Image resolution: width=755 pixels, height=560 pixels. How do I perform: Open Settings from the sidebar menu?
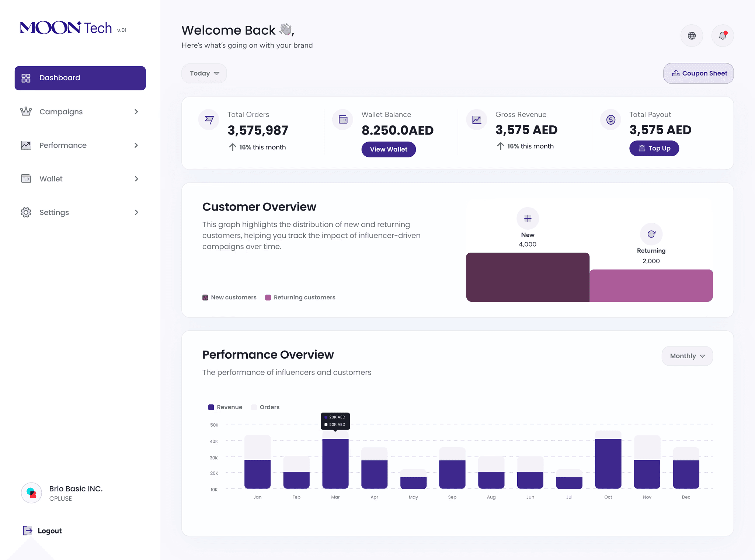[x=54, y=212]
